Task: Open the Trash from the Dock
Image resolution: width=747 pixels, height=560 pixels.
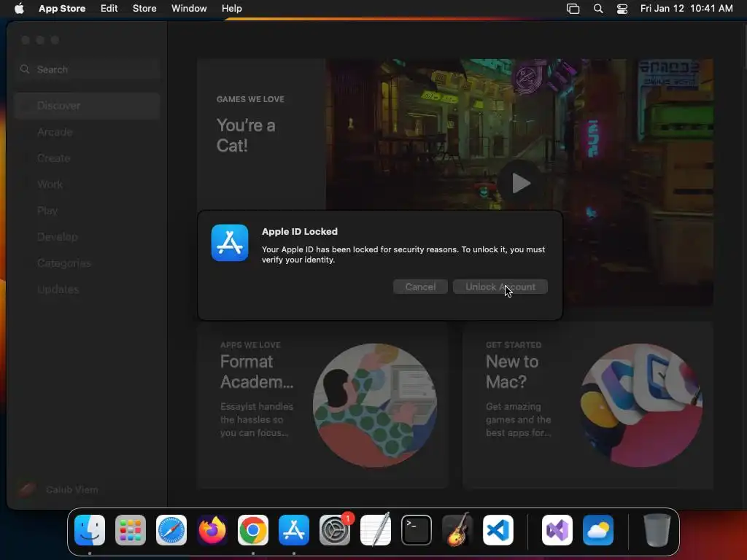Action: (x=657, y=530)
